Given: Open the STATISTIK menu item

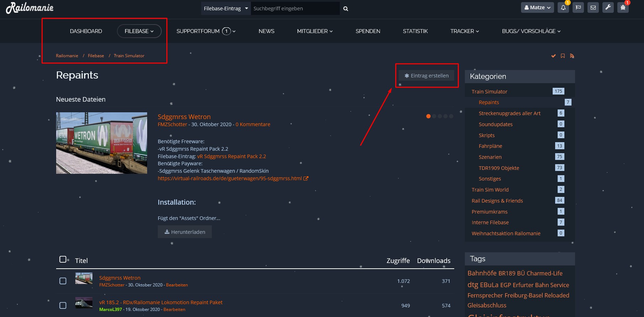Looking at the screenshot, I should click(x=415, y=31).
